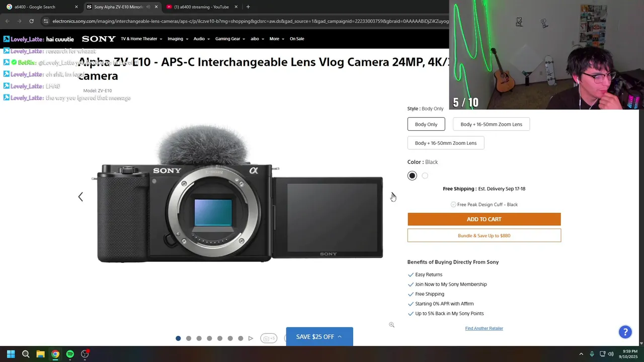View site information icon in address bar
The width and height of the screenshot is (644, 362).
(x=46, y=21)
